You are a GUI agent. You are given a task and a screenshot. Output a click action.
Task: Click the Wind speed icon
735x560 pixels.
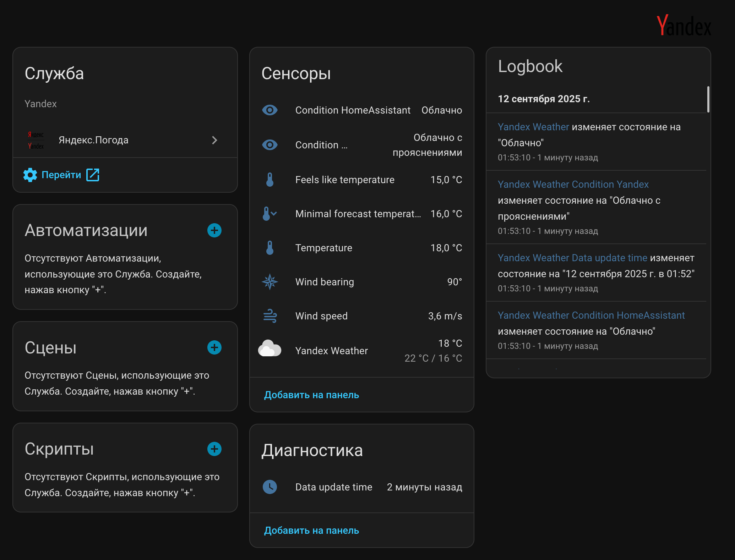pos(270,316)
